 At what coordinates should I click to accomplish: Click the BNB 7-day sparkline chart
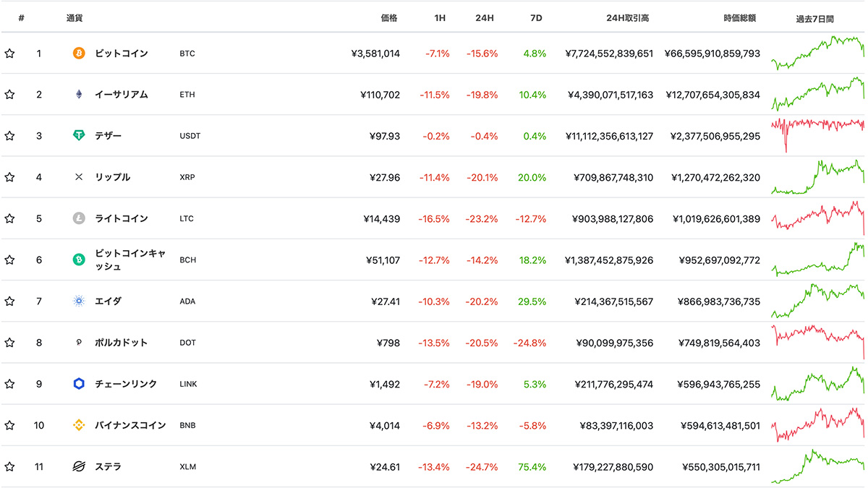(x=818, y=424)
